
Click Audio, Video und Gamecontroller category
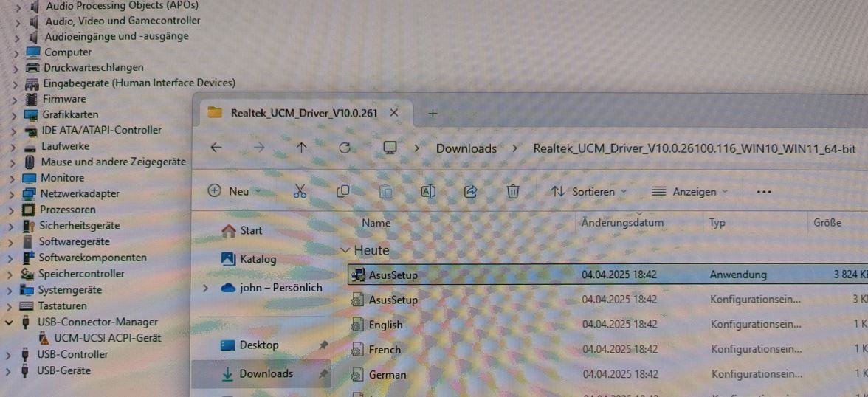pos(114,21)
